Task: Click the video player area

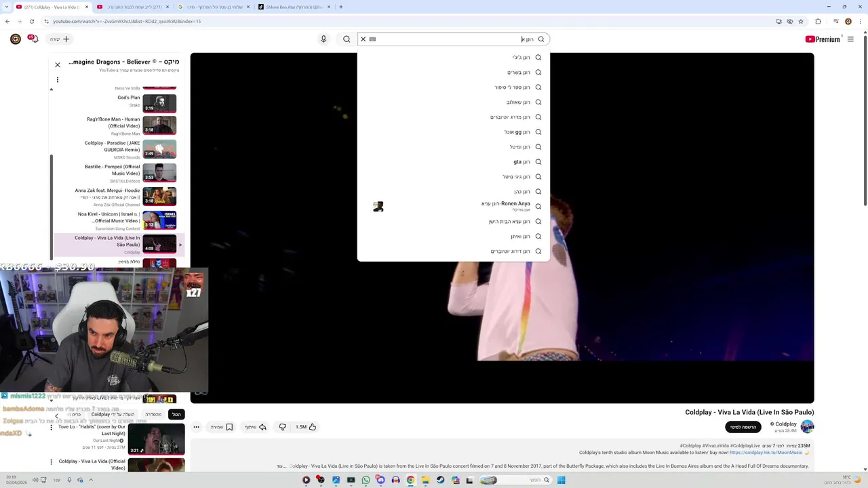Action: (502, 228)
